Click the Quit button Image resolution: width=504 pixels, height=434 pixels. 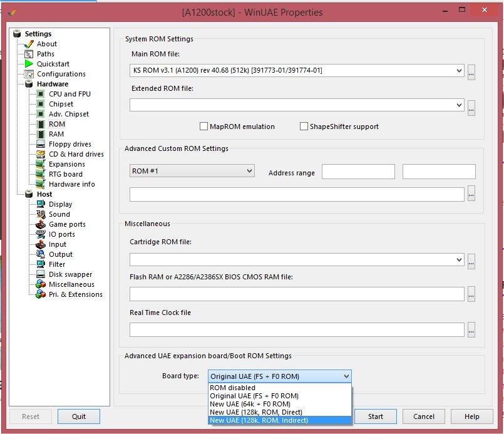coord(79,416)
